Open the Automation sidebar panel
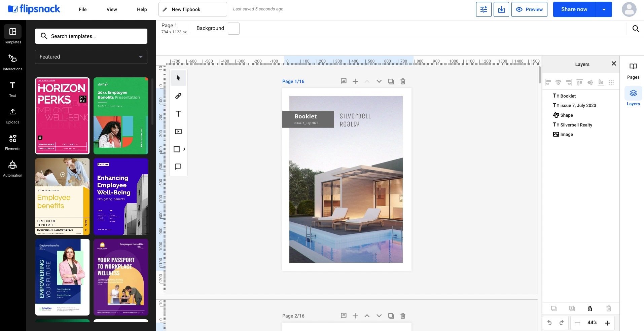Viewport: 644px width, 331px height. pos(12,169)
